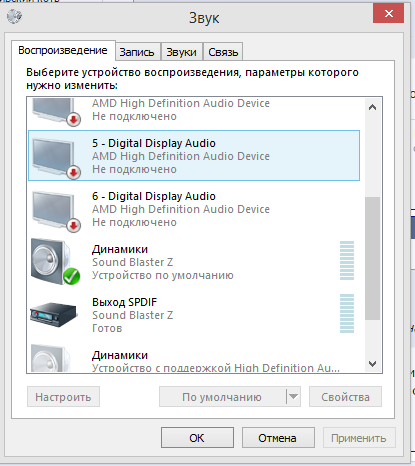Image resolution: width=415 pixels, height=466 pixels.
Task: Click the Применить button
Action: coord(359,438)
